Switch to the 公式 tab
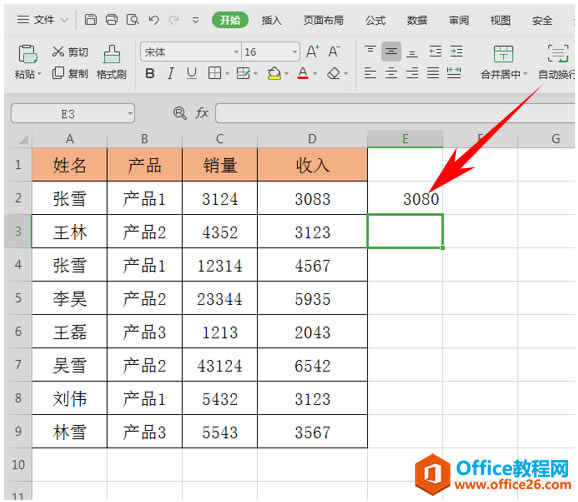578x502 pixels. [375, 20]
